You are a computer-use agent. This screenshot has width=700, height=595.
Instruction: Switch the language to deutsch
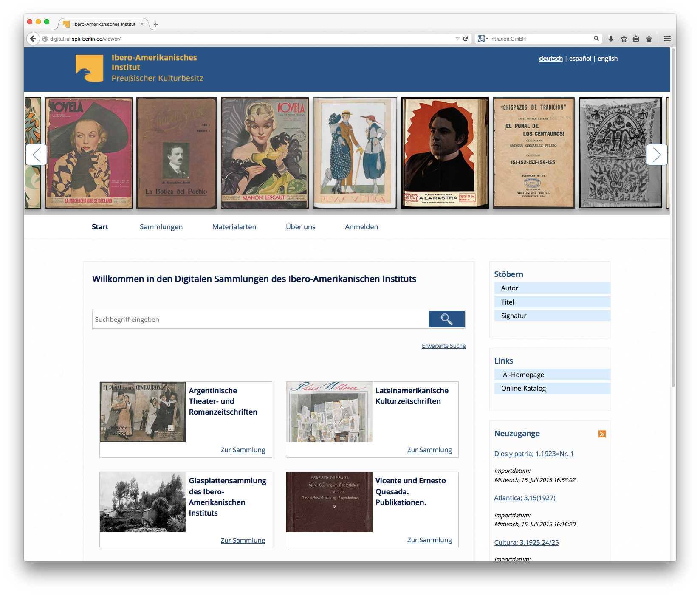click(550, 59)
